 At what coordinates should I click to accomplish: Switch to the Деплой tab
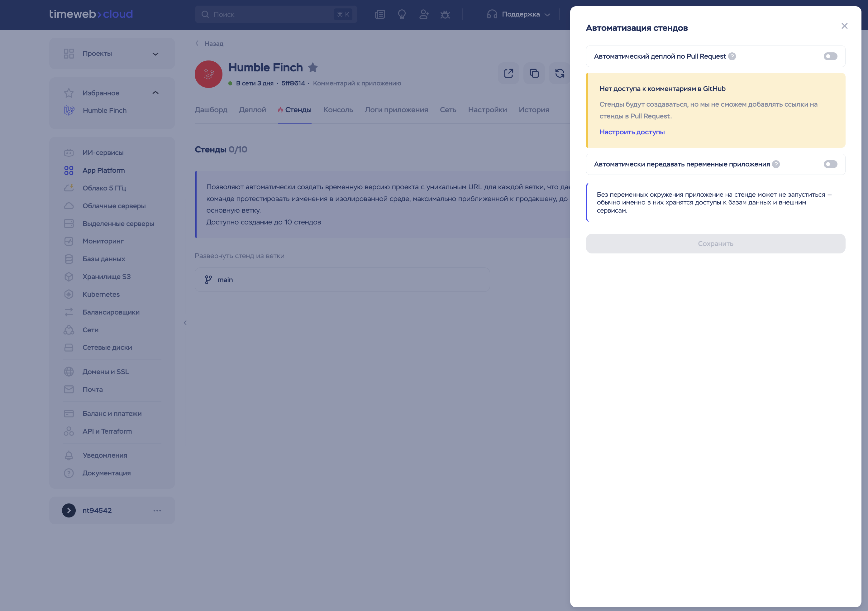[x=253, y=110]
